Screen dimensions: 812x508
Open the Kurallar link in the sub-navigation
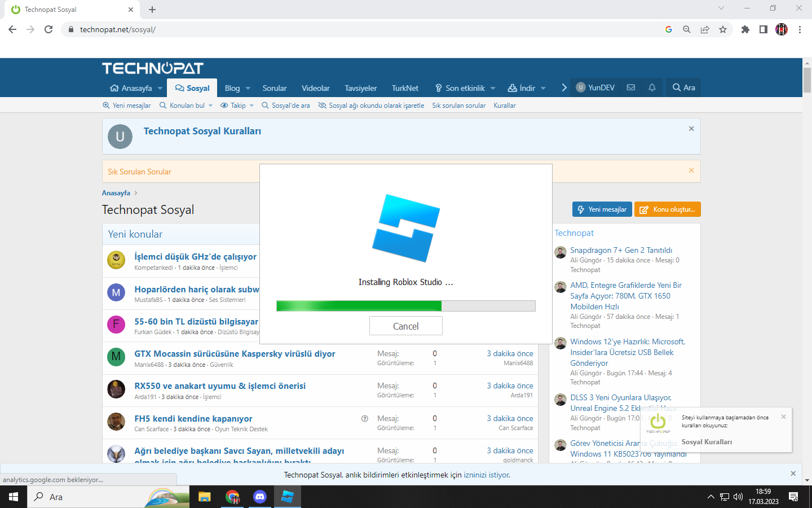(505, 106)
